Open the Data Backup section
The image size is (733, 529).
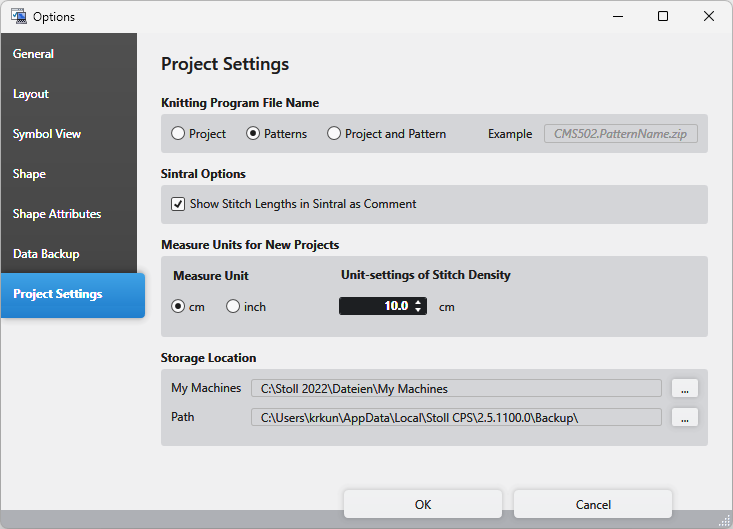tap(46, 254)
